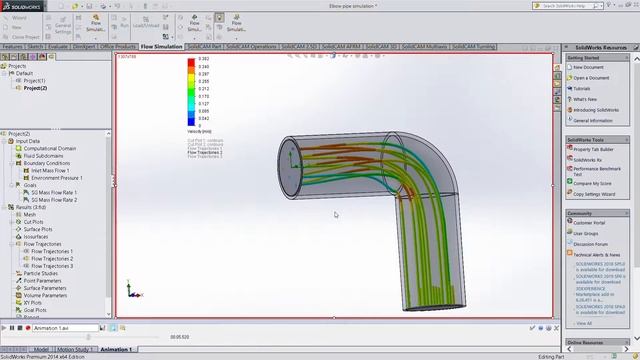Select the Flow Simulation tab
Viewport: 640px width, 360px height.
coord(161,47)
